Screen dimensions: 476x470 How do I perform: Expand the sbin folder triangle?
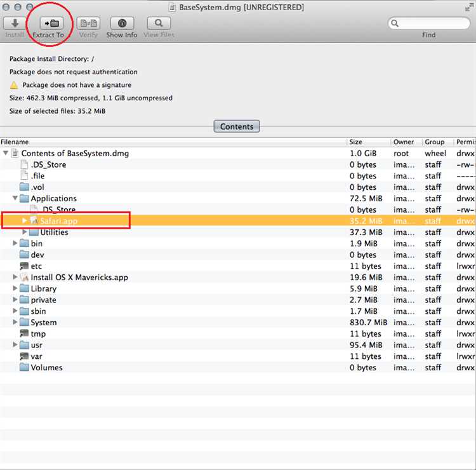click(x=15, y=311)
